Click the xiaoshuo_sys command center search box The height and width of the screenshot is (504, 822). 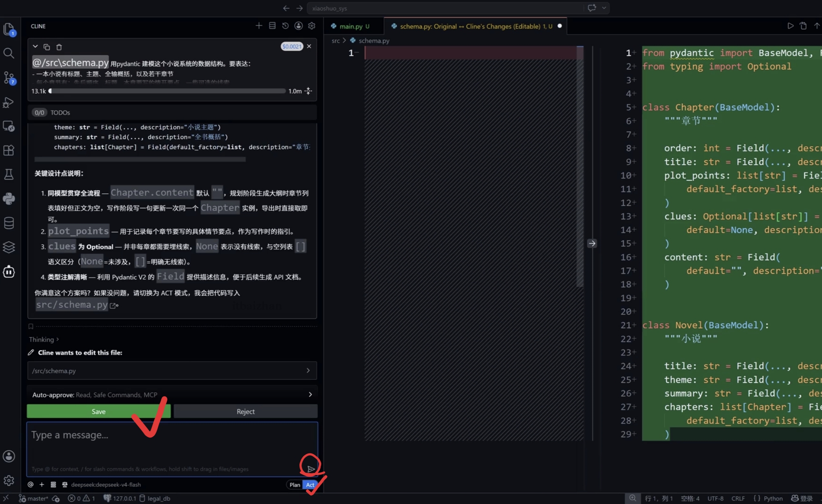click(x=446, y=8)
